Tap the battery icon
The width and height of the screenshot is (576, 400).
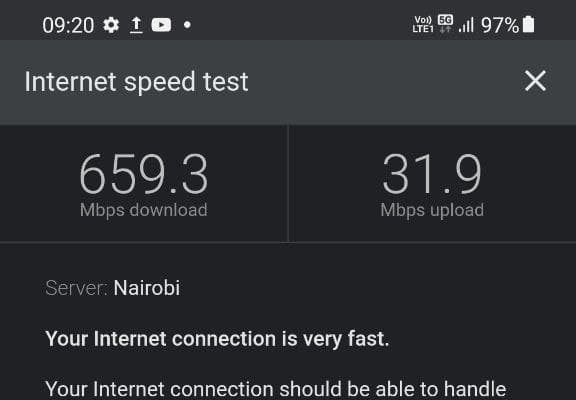pos(529,25)
